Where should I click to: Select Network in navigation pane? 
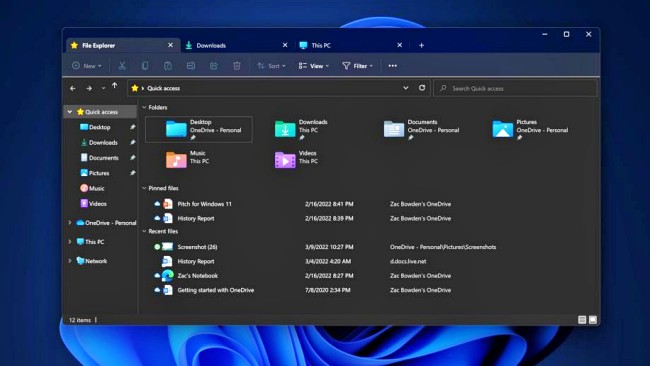[x=92, y=261]
